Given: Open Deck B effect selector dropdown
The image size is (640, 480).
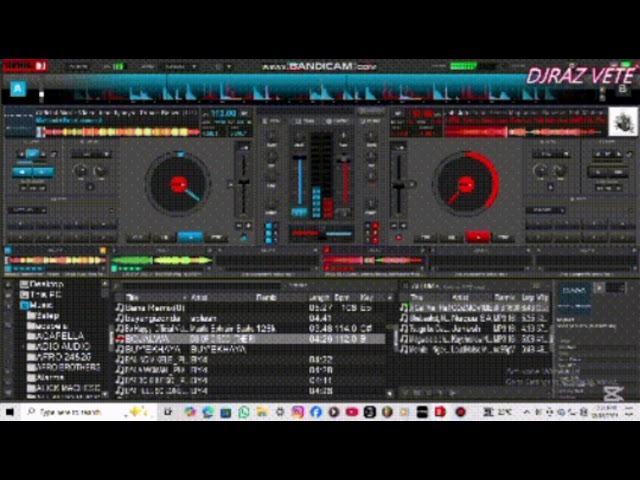Looking at the screenshot, I should click(x=551, y=154).
